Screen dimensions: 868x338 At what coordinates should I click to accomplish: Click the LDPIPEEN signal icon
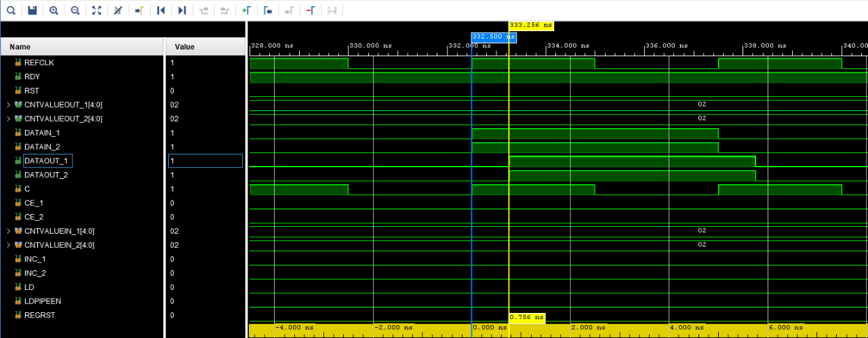point(18,301)
